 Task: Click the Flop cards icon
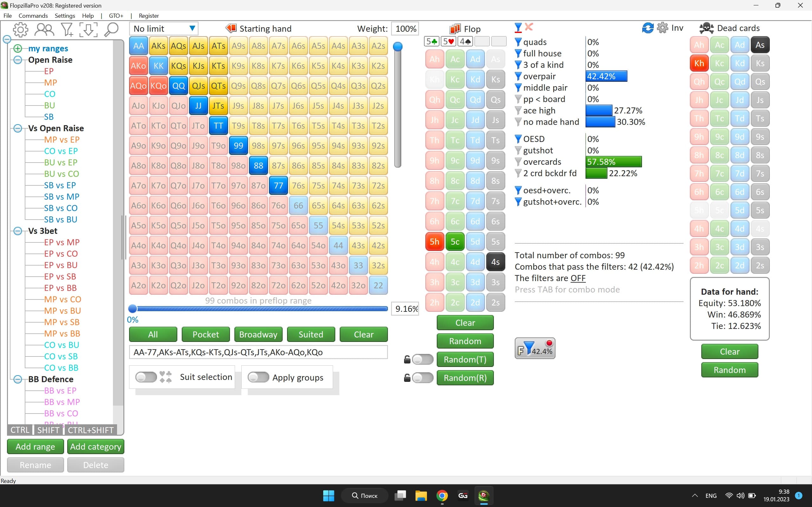(x=455, y=29)
